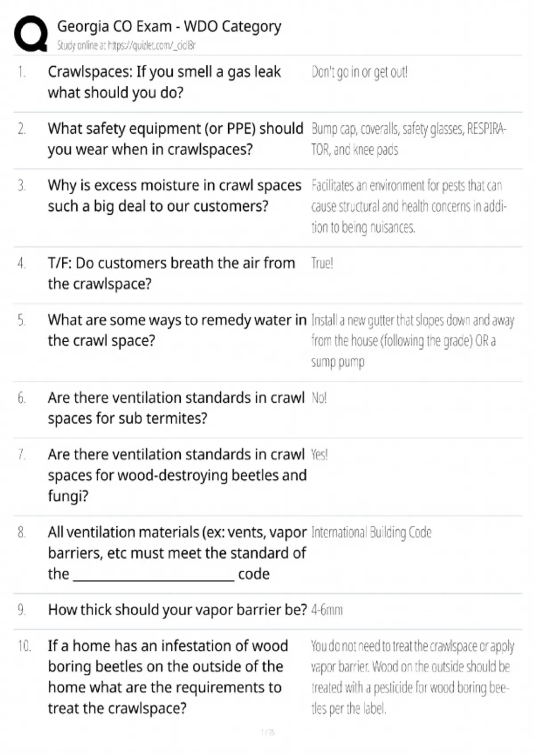Viewport: 534px width, 756px height.
Task: Click the Quizlet Q logo icon
Action: [31, 34]
